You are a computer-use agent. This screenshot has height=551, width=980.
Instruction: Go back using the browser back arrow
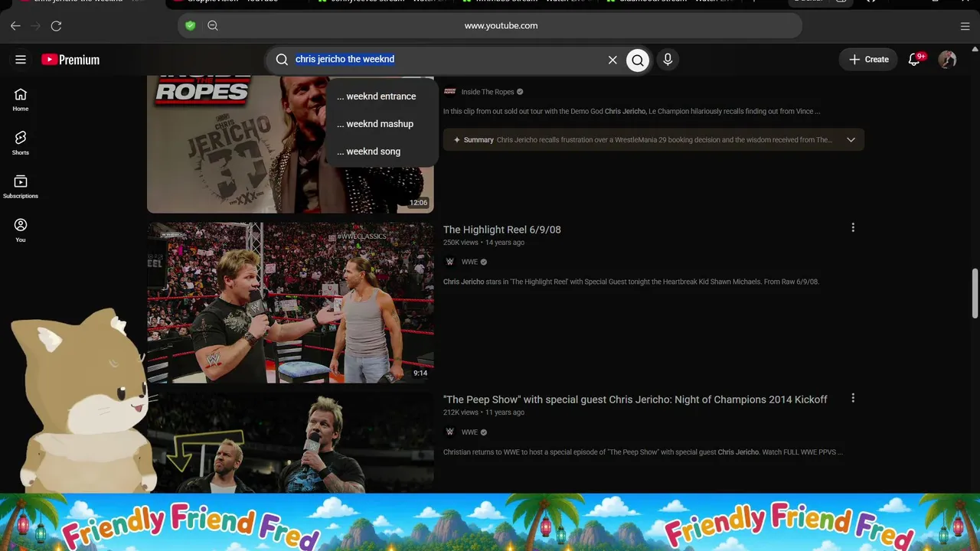coord(15,26)
